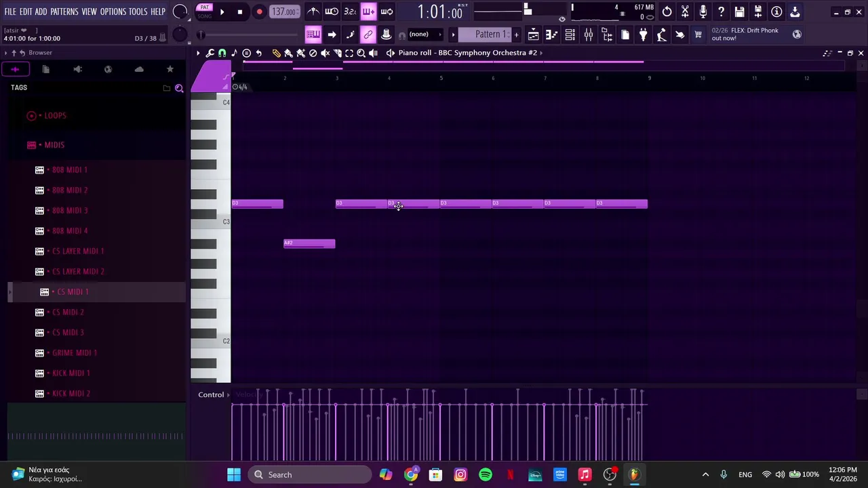Toggle PAT/SONG mode switch

(204, 12)
